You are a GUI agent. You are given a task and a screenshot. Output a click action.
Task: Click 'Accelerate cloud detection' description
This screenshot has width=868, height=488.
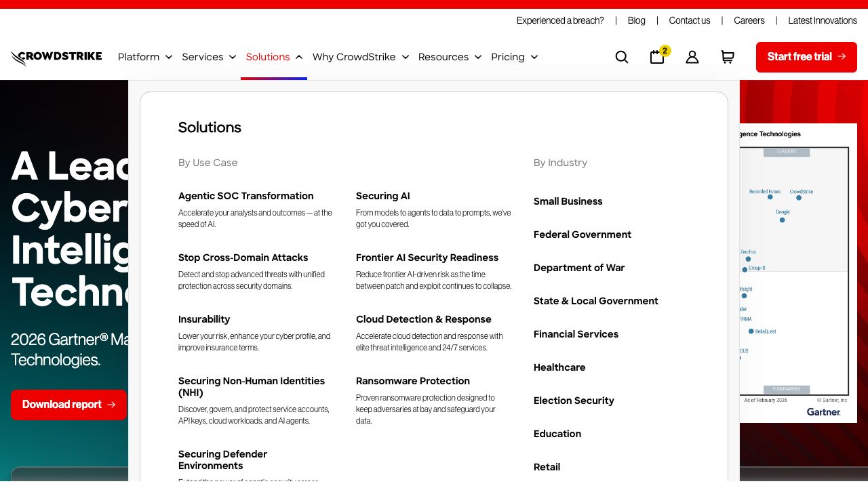(x=429, y=342)
